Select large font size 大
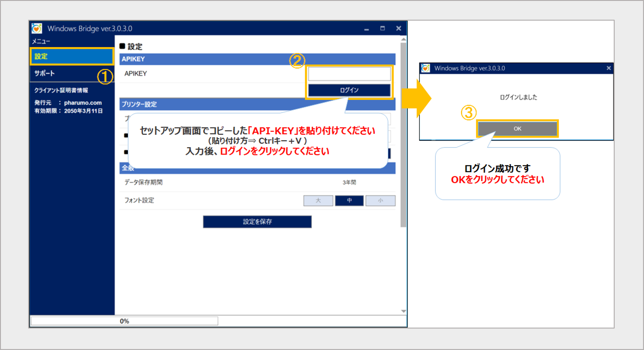Viewport: 644px width, 350px height. tap(318, 201)
